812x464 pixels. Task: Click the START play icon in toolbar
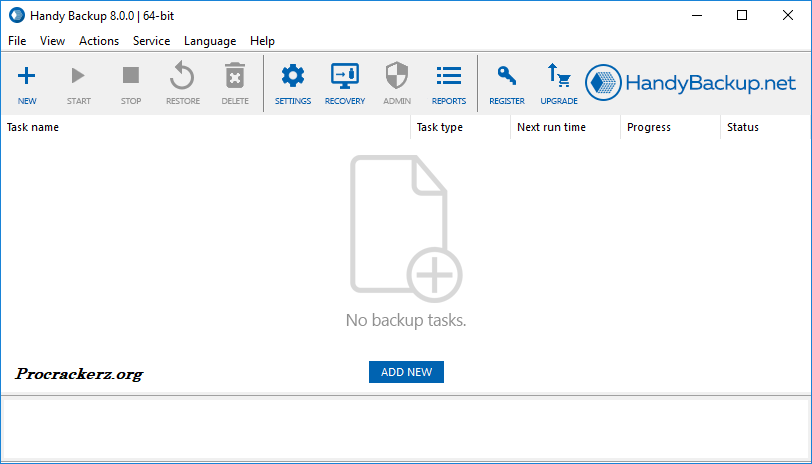[78, 76]
